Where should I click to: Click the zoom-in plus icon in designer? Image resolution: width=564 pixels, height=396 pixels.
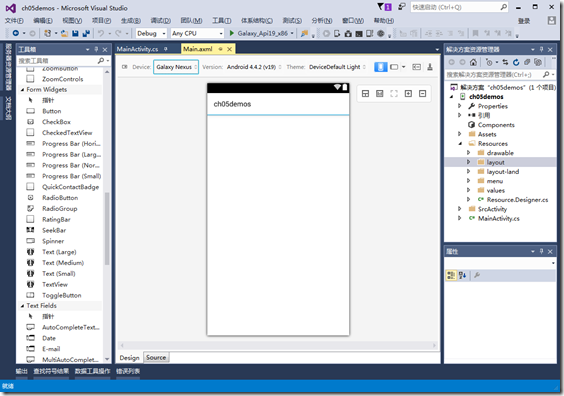pyautogui.click(x=408, y=94)
